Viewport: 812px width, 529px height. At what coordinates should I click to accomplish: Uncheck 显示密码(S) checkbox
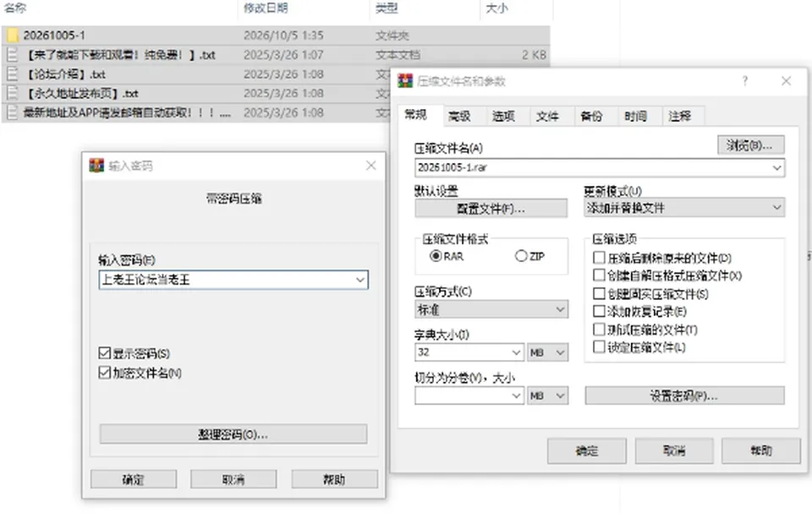point(105,353)
